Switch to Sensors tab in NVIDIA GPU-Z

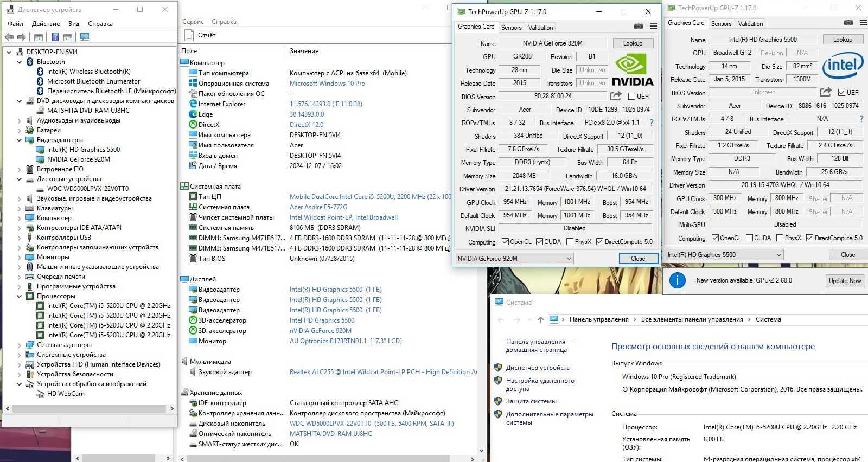(511, 28)
